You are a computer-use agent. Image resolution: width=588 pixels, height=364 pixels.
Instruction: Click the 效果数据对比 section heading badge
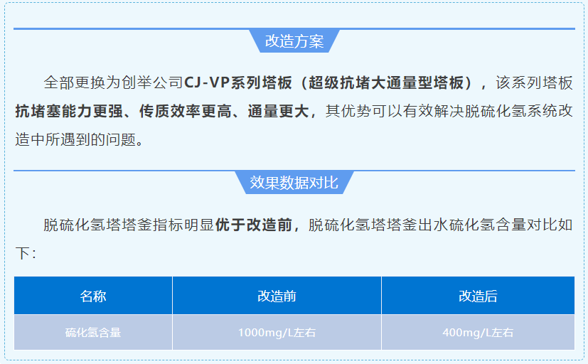point(294,183)
